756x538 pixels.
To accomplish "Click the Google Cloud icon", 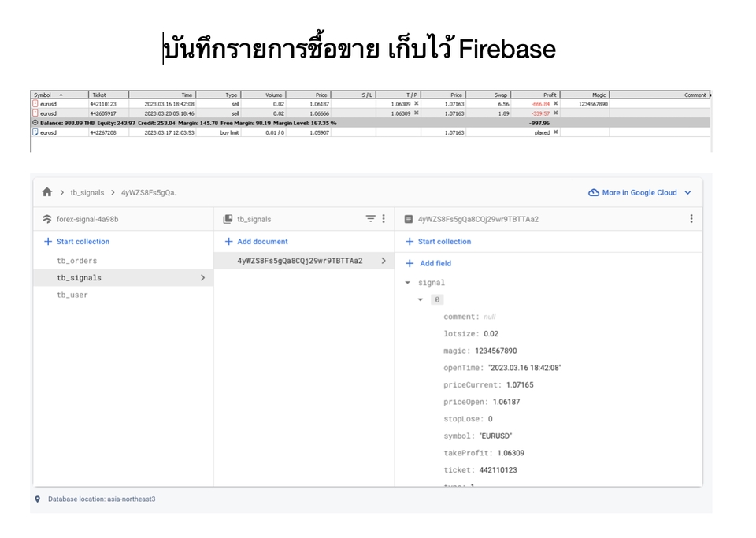I will click(x=594, y=192).
